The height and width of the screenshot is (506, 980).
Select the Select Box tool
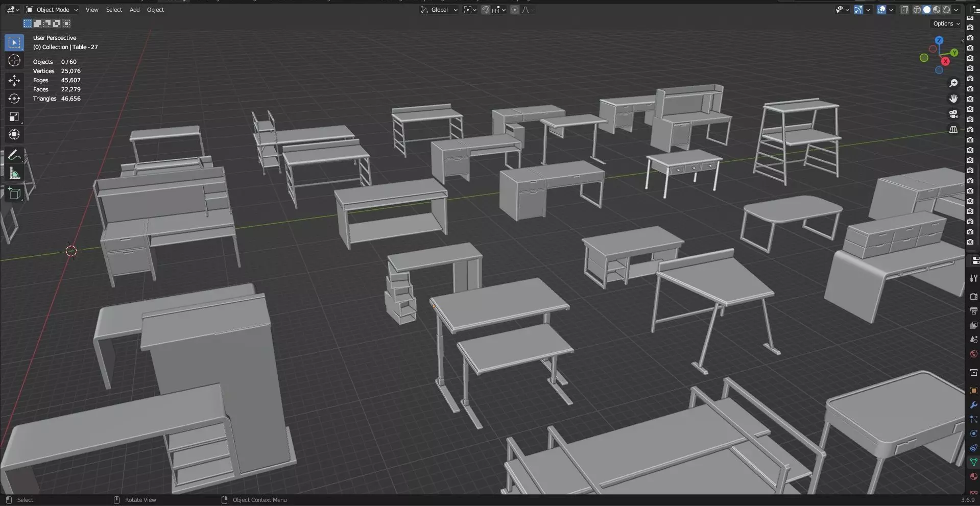[x=14, y=42]
